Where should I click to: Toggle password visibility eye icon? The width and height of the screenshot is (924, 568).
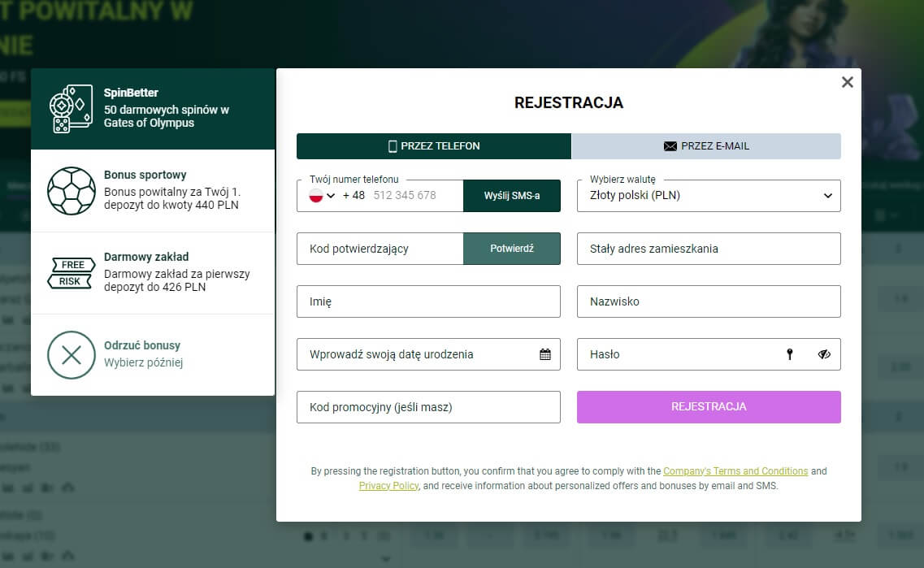[824, 354]
